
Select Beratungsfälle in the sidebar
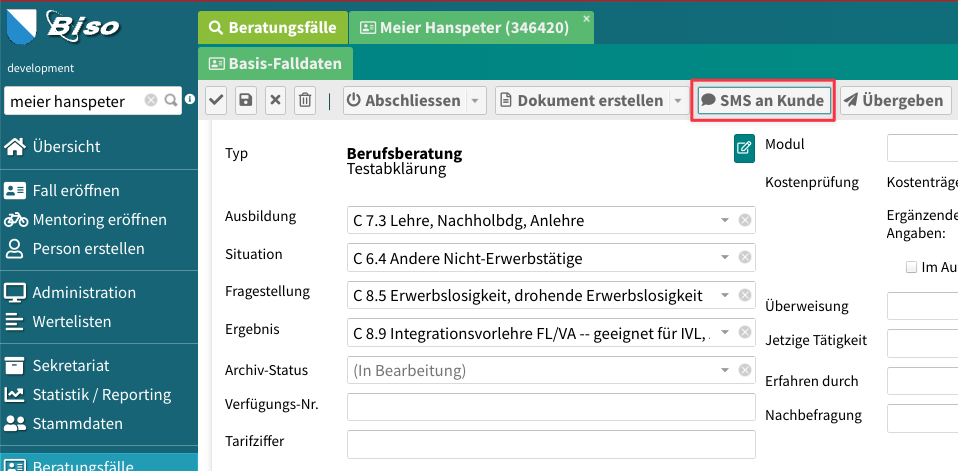[99, 462]
